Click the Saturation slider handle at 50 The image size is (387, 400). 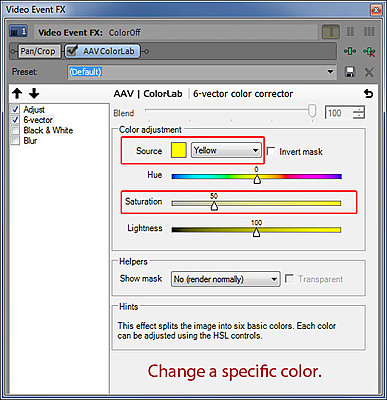tap(214, 206)
